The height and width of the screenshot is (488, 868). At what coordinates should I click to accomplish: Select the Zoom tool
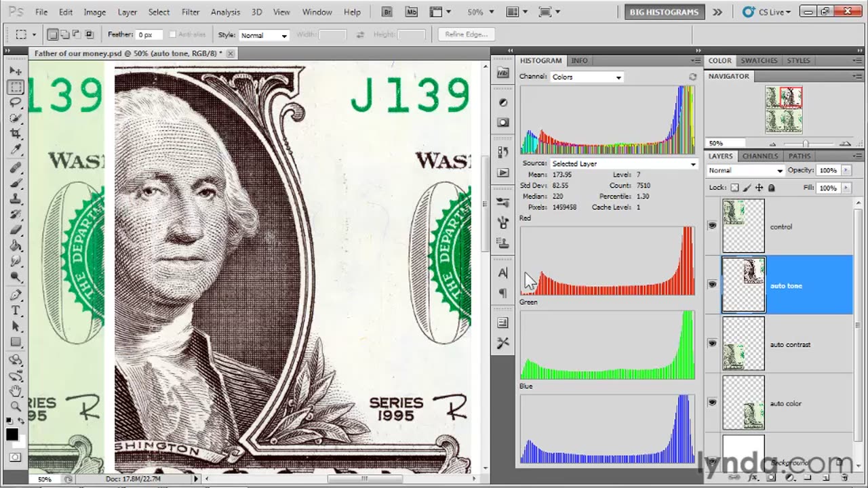[x=16, y=407]
